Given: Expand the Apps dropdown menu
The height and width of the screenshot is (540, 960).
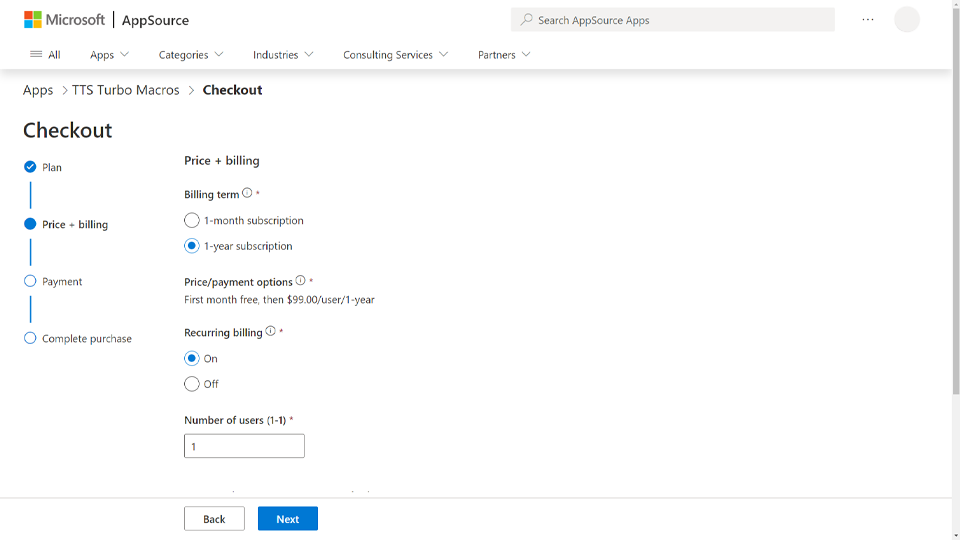Looking at the screenshot, I should [109, 55].
